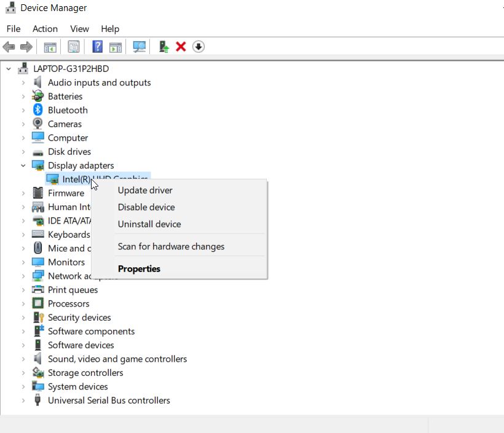Expand Audio inputs and outputs
The image size is (504, 433).
pyautogui.click(x=23, y=82)
